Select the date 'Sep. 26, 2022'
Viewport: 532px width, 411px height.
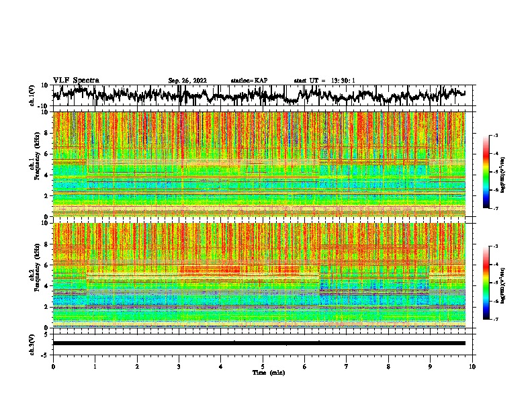(x=187, y=81)
